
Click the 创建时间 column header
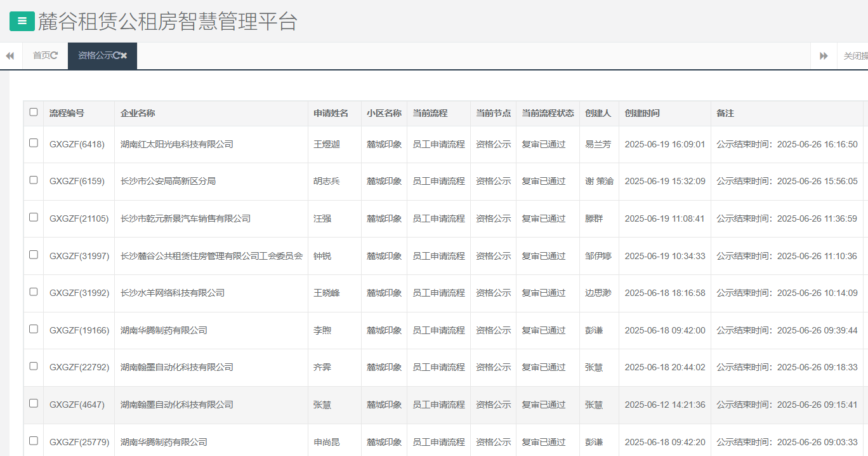tap(642, 113)
